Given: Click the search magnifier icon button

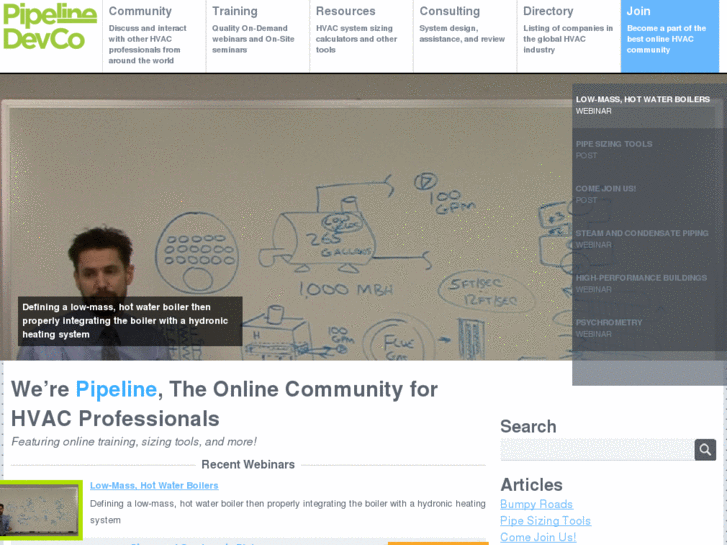Looking at the screenshot, I should click(x=705, y=449).
